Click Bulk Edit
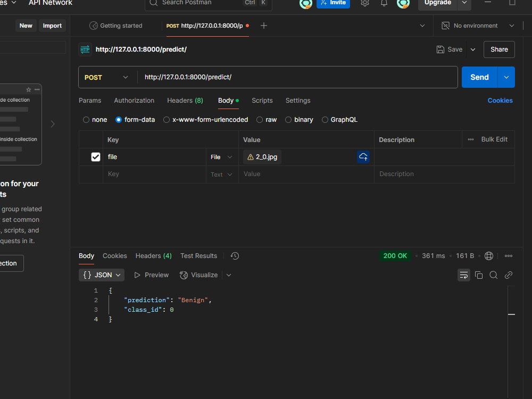Screen dimensions: 532x399 [494, 139]
